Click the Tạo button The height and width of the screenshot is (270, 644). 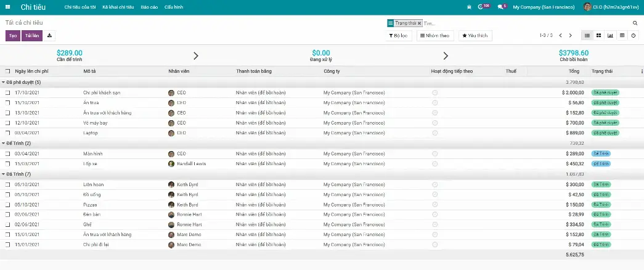[12, 36]
